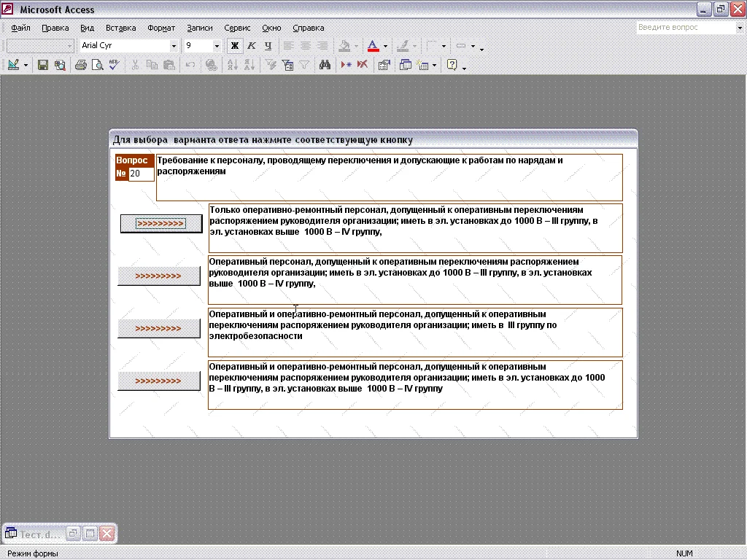Viewport: 747px width, 560px height.
Task: Click the question number field
Action: click(140, 174)
